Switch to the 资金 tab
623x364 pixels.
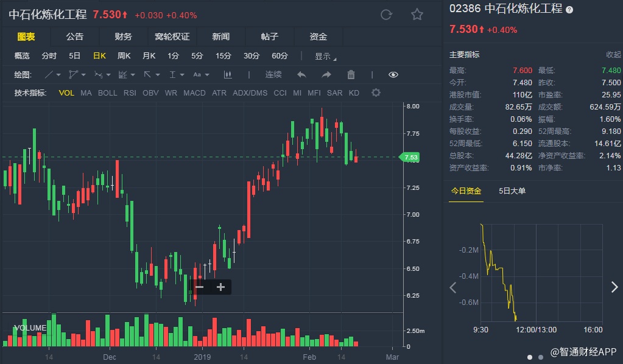point(319,37)
